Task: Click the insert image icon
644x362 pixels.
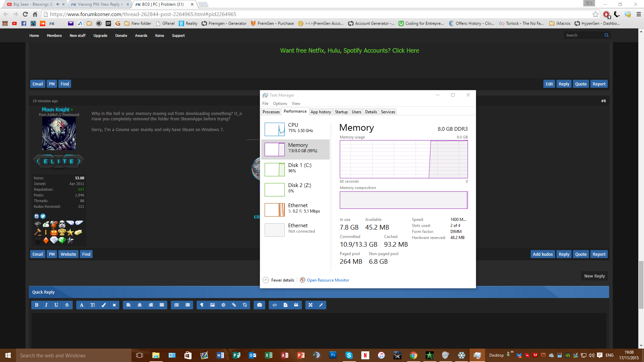Action: coord(212,305)
